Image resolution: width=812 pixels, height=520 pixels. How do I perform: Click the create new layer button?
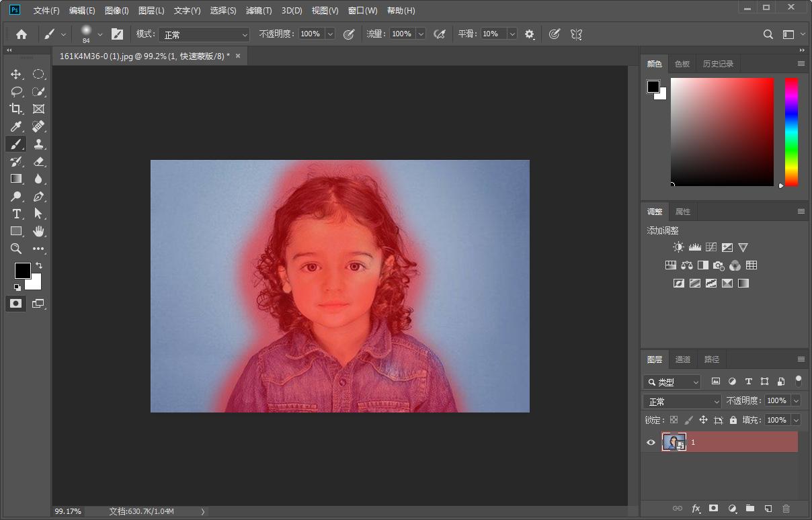point(768,509)
